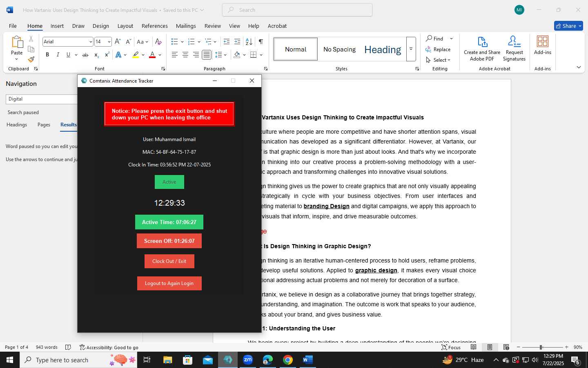This screenshot has width=588, height=368.
Task: Open Google Chrome from the taskbar
Action: (288, 360)
